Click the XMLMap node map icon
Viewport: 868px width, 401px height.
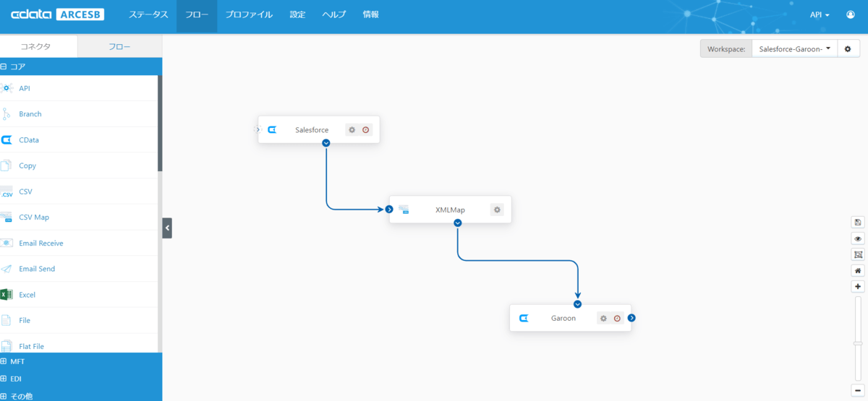[x=404, y=210]
